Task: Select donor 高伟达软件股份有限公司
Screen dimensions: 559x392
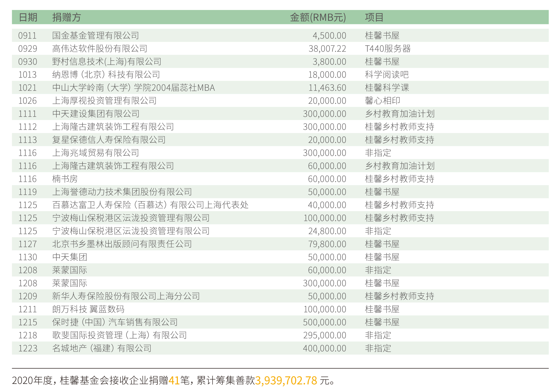Action: (100, 48)
